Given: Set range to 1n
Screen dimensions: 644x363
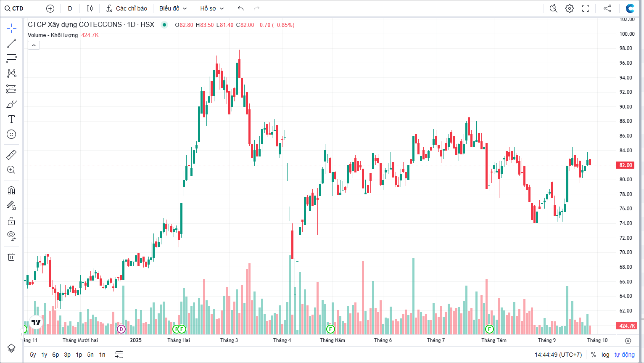Looking at the screenshot, I should (102, 355).
